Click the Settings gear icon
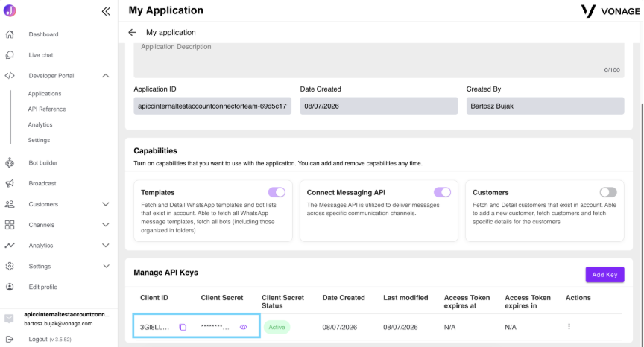 coord(10,266)
